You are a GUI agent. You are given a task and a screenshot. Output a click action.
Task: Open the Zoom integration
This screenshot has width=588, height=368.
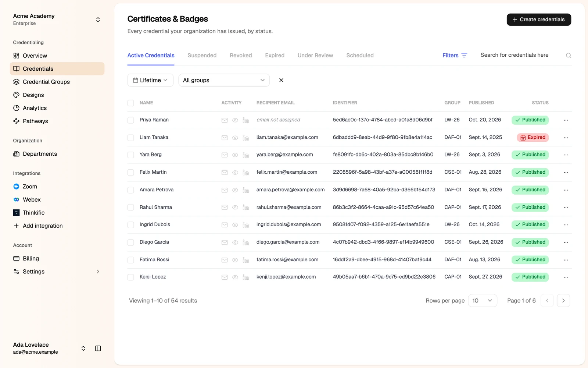57,187
